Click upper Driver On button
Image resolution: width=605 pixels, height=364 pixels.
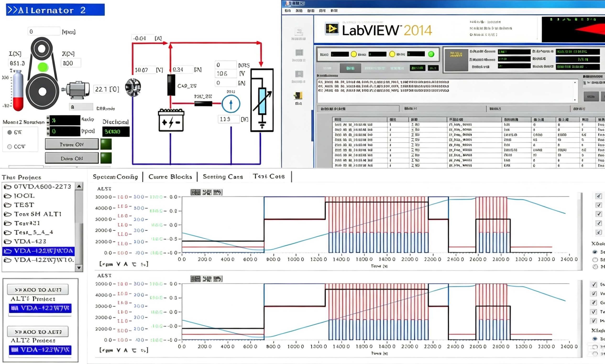72,144
